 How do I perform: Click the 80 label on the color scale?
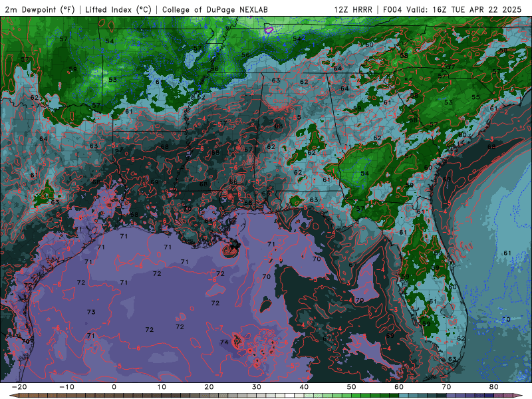(494, 387)
